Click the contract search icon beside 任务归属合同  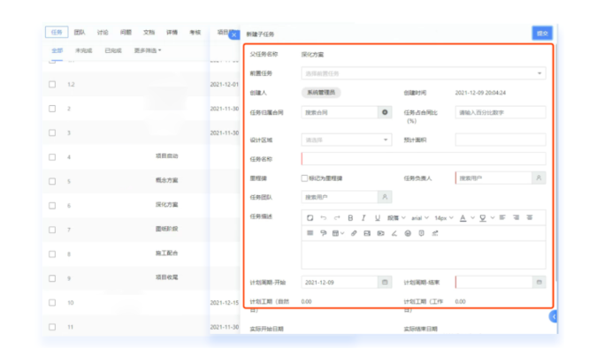[x=384, y=112]
